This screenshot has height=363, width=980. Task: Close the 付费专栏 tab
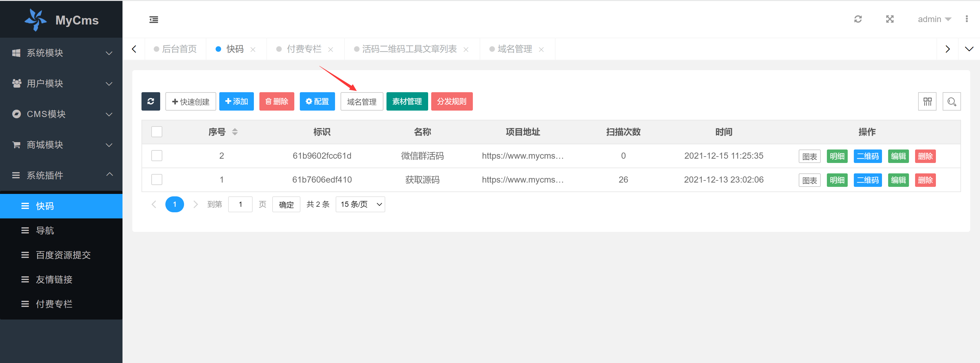tap(331, 49)
